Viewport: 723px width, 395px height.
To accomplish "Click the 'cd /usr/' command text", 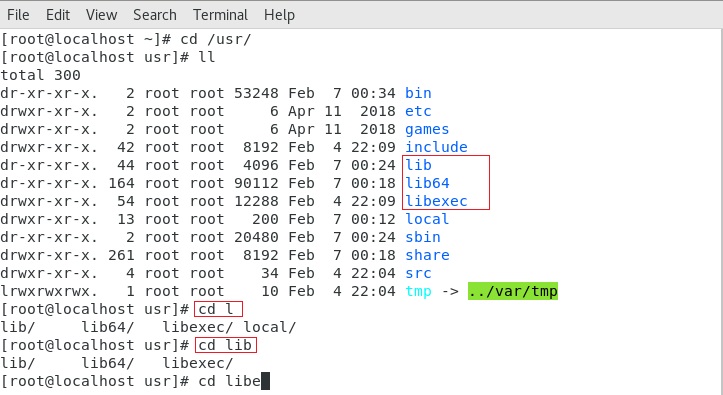I will coord(216,39).
